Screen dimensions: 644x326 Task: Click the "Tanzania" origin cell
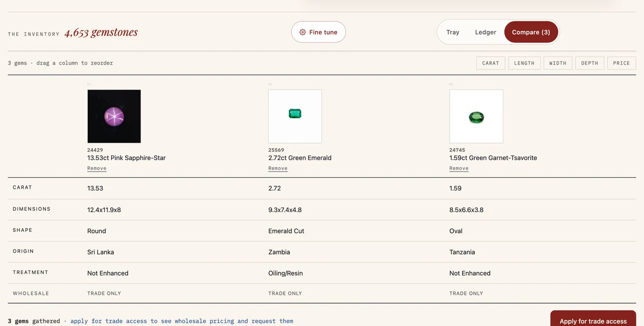click(x=462, y=252)
